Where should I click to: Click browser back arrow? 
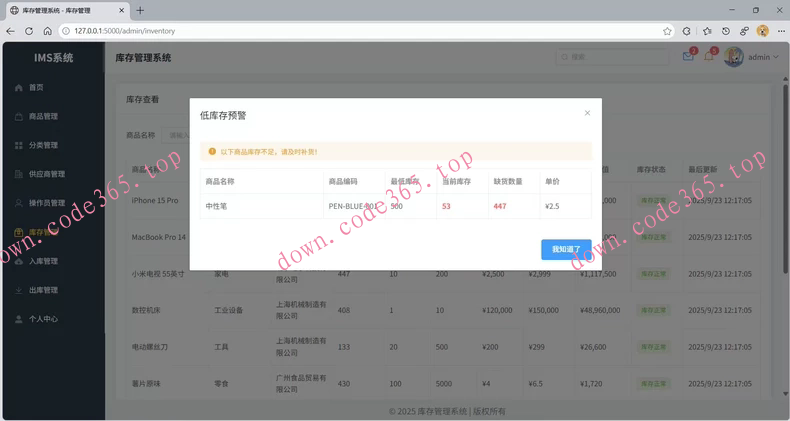click(11, 31)
